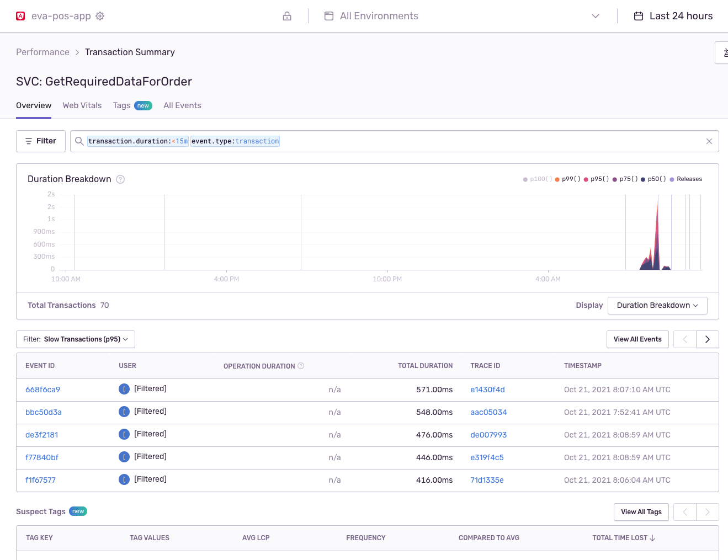
Task: Click user avatar in row f77840bf
Action: [x=124, y=457]
